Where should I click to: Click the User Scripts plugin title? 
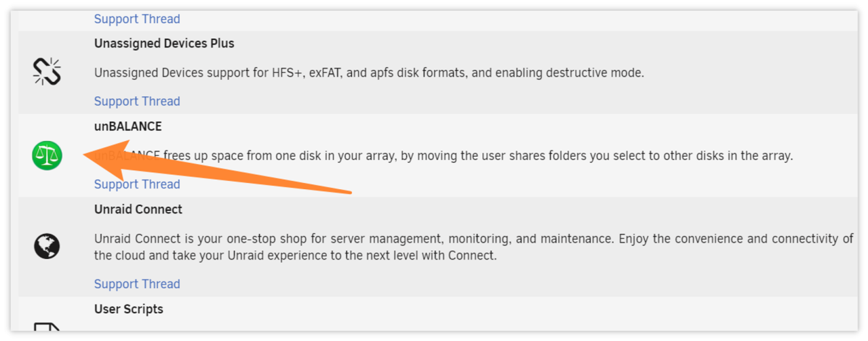129,309
